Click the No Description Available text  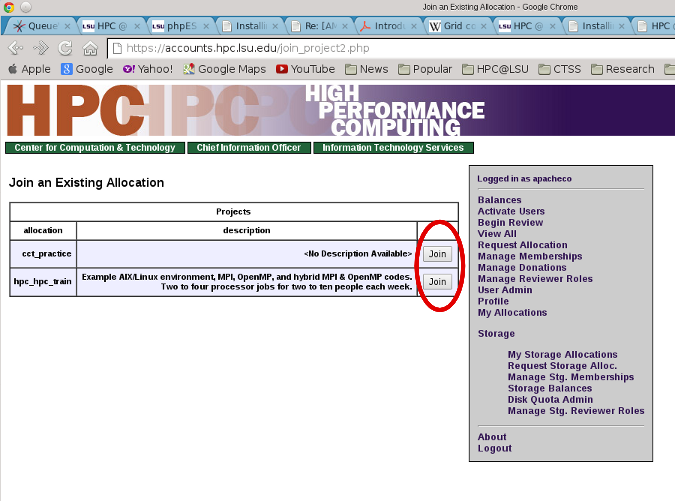click(358, 254)
